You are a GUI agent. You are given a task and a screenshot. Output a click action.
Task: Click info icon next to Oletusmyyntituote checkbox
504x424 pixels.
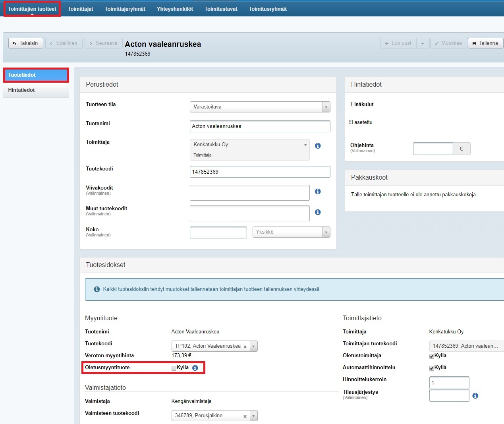(195, 368)
